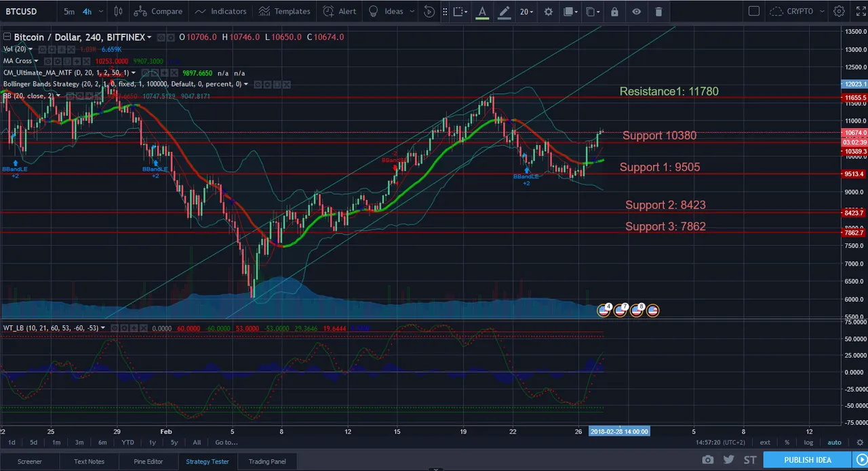Select the 1d date range
Image resolution: width=868 pixels, height=471 pixels.
coord(12,443)
